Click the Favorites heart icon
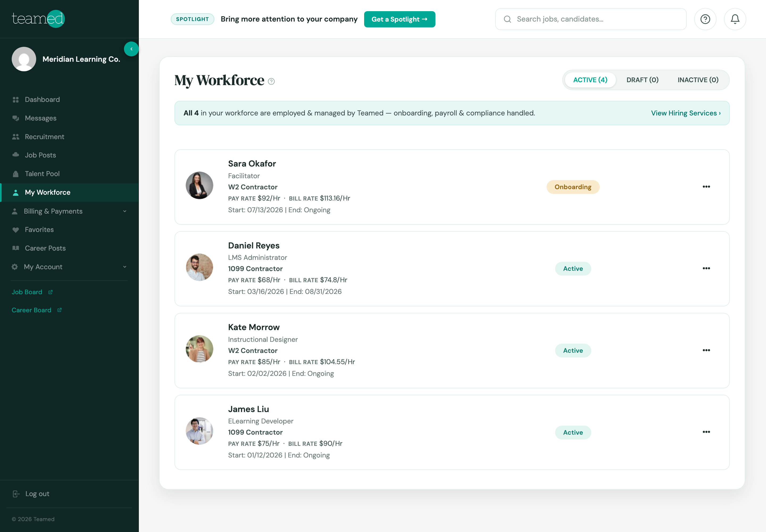The image size is (766, 532). [16, 230]
